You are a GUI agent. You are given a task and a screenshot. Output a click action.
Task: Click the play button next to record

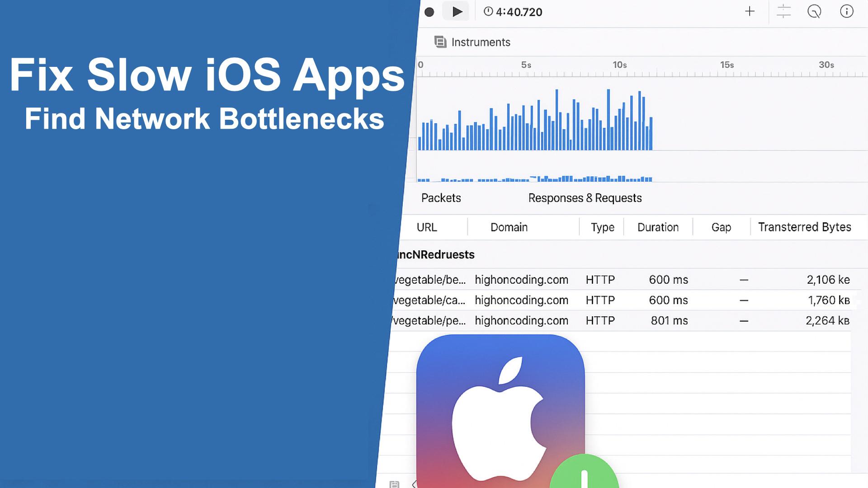pos(457,11)
